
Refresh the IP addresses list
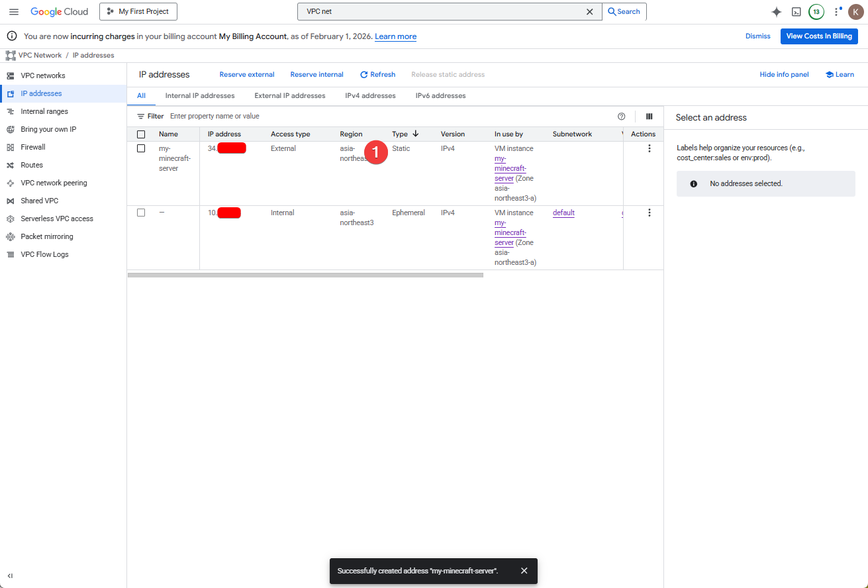coord(378,75)
